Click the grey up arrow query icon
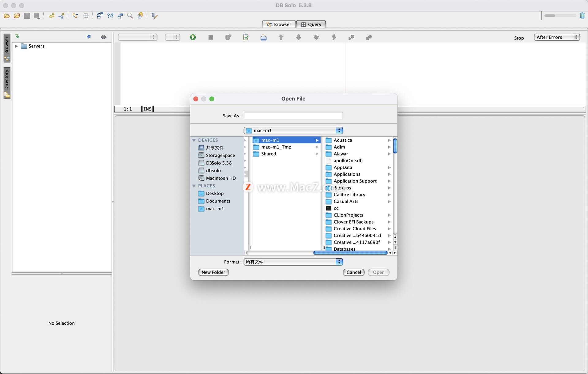The image size is (588, 374). coord(281,37)
